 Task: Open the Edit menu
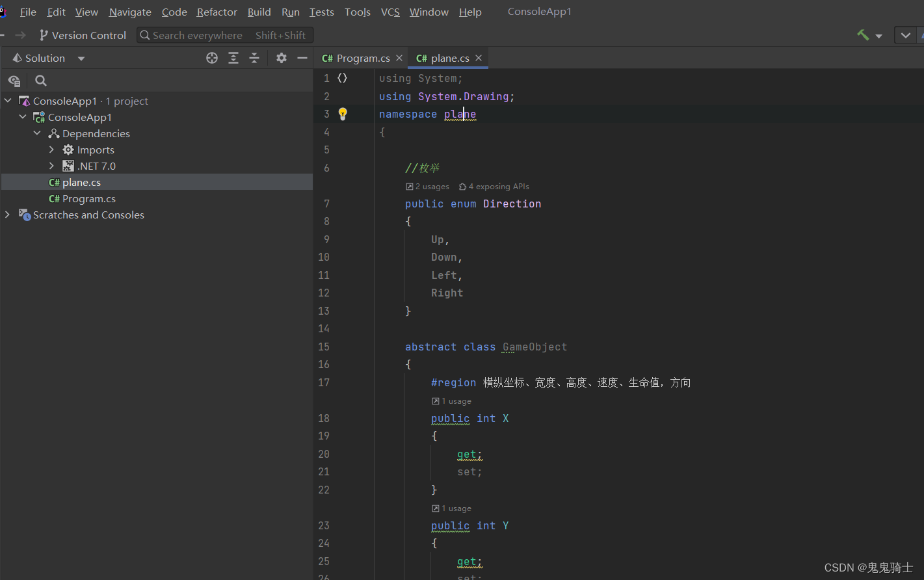[x=56, y=12]
